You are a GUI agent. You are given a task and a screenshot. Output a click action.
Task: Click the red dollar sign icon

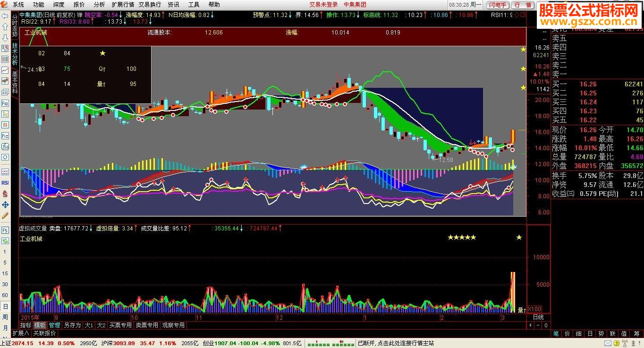pyautogui.click(x=5, y=194)
